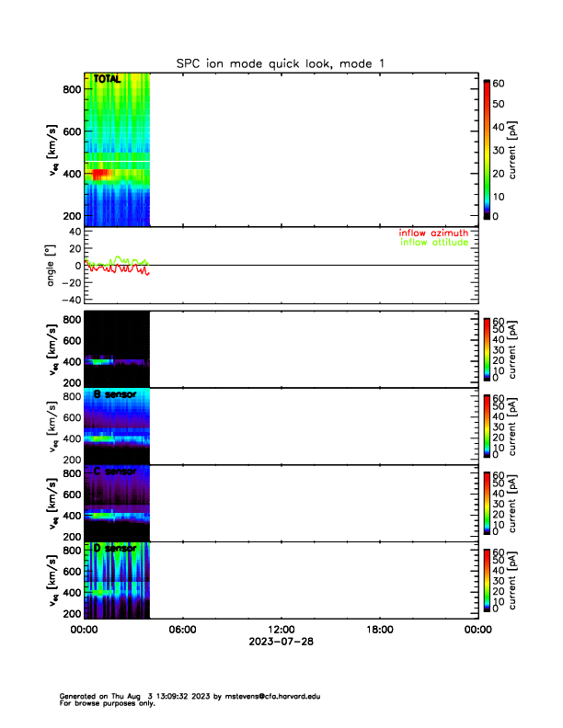Image resolution: width=563 pixels, height=728 pixels.
Task: Select the 'inflow altitude' legend entry
Action: (x=433, y=244)
